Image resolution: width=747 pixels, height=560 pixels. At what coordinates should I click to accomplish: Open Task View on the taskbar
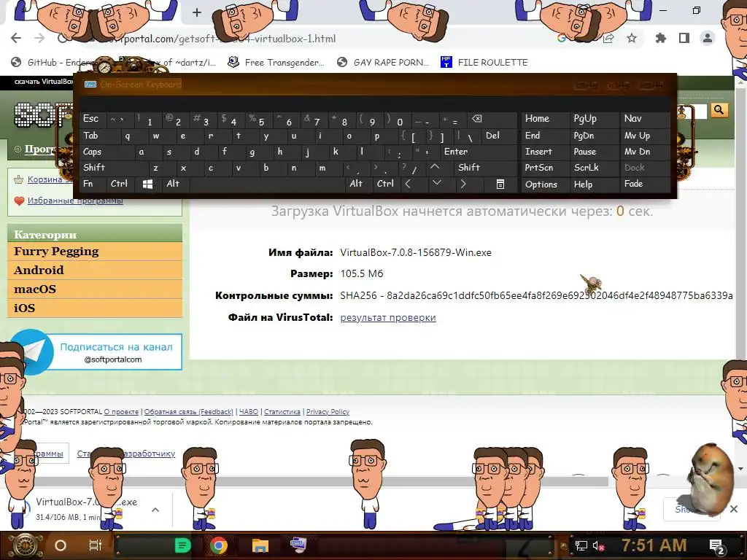[96, 545]
